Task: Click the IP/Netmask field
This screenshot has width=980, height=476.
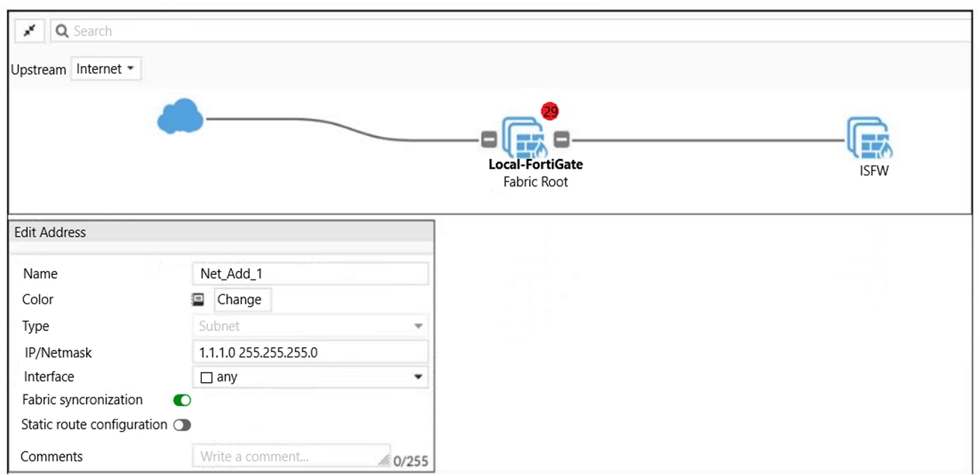Action: click(310, 353)
